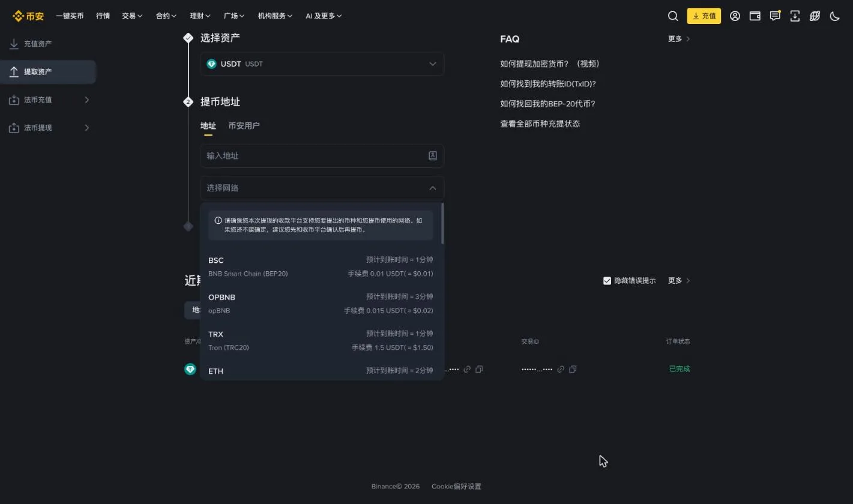
Task: Toggle the 隐藏错误提示 checkbox
Action: (x=607, y=281)
